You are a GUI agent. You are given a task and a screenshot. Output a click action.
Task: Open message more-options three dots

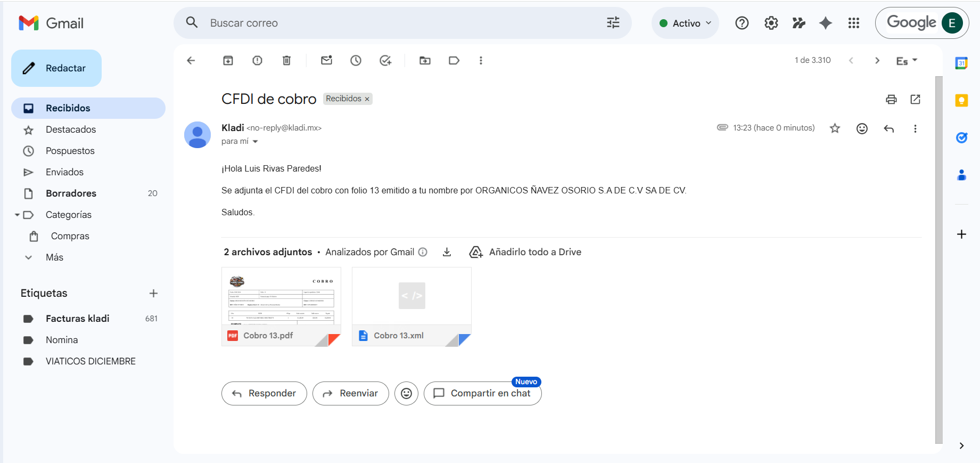point(915,128)
